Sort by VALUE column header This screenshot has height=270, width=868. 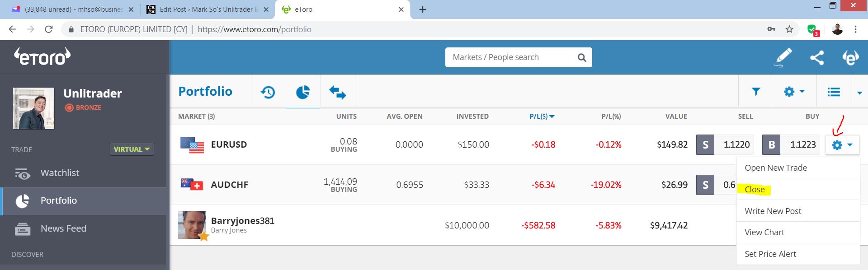coord(676,116)
